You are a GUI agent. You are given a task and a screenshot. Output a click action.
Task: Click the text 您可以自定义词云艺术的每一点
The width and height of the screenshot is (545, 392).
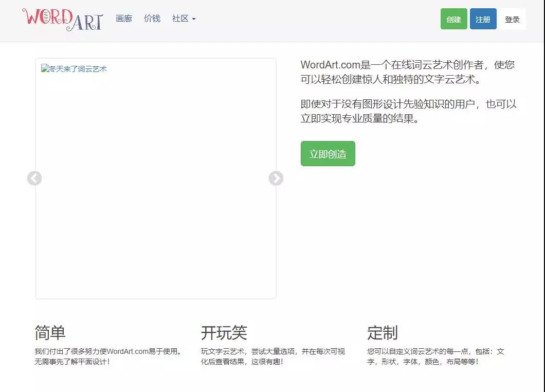(435, 357)
